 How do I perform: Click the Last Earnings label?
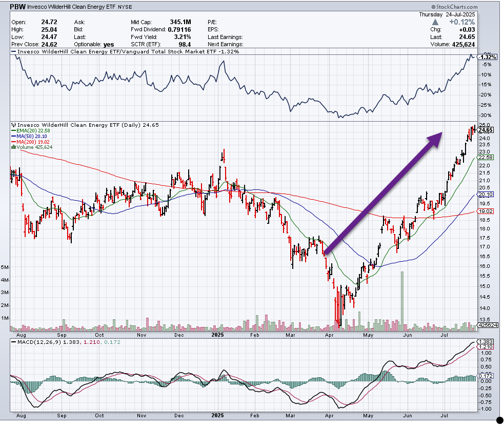pyautogui.click(x=225, y=37)
